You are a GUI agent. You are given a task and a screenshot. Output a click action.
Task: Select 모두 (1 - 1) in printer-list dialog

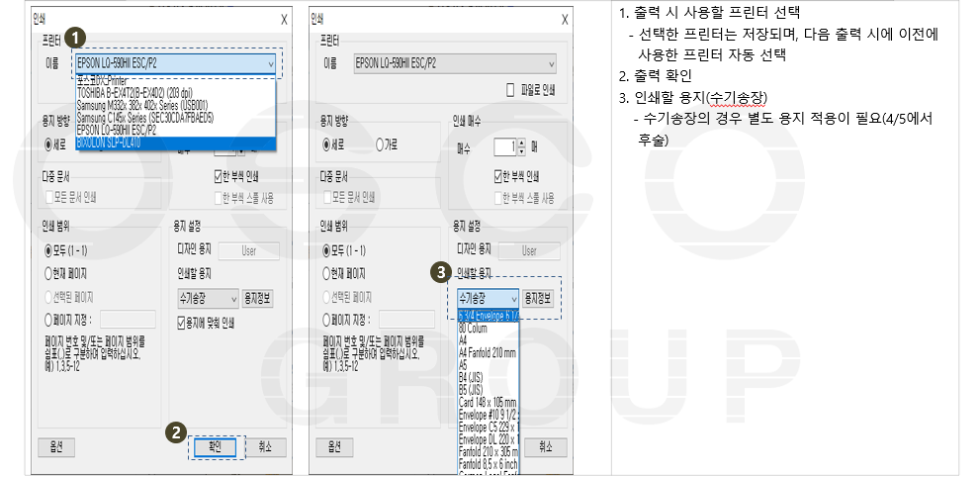click(65, 250)
